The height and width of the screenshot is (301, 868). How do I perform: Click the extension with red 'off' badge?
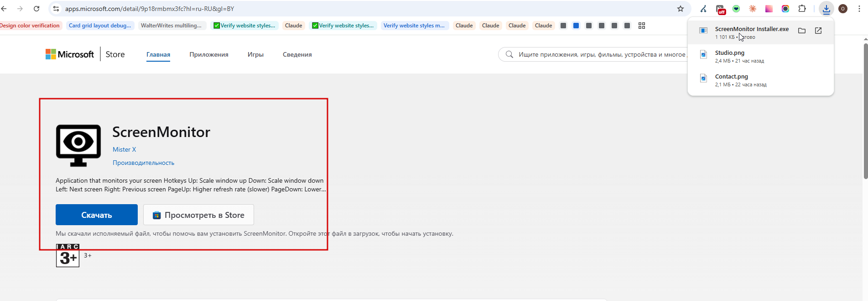point(720,9)
